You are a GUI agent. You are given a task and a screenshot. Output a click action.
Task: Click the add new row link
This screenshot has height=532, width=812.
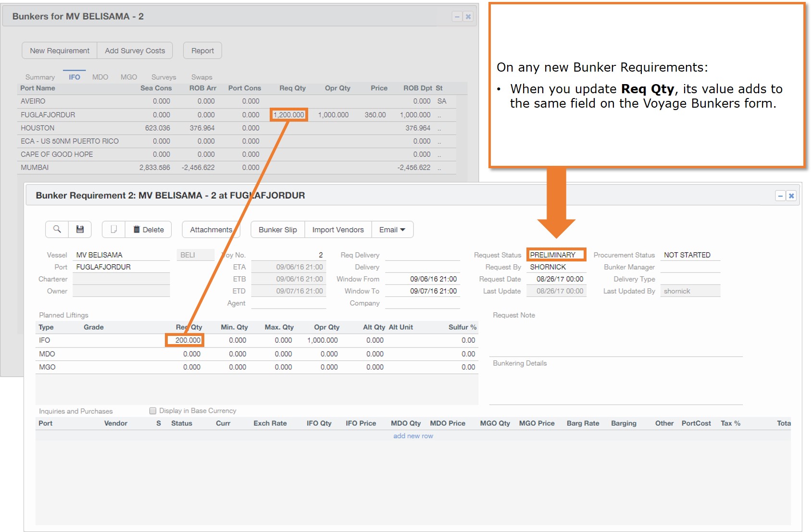point(413,436)
